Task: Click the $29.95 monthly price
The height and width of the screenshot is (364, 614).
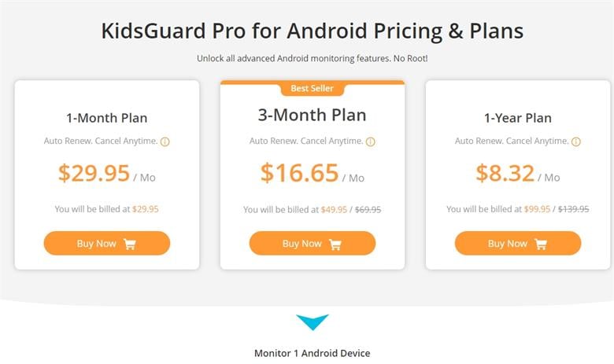Action: pyautogui.click(x=94, y=173)
